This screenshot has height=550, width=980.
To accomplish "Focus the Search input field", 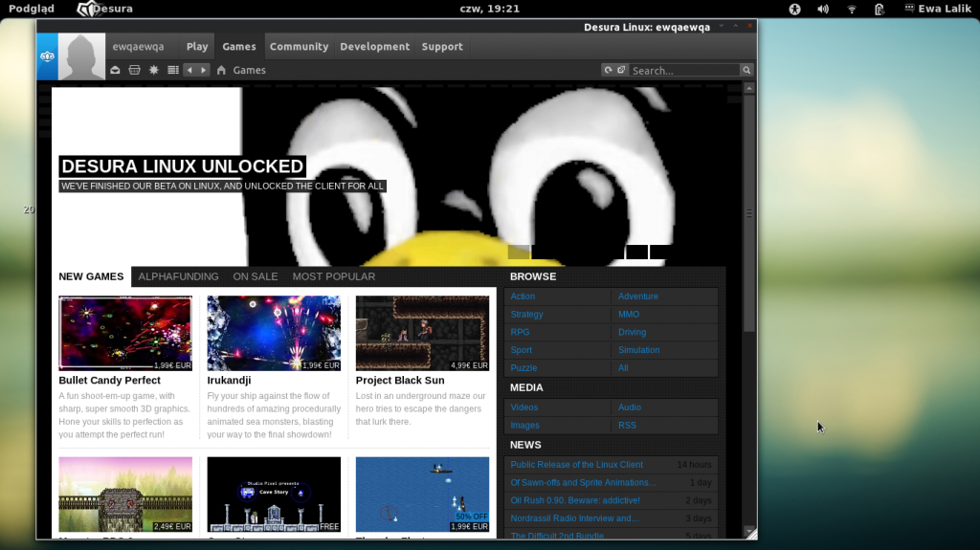I will coord(684,70).
